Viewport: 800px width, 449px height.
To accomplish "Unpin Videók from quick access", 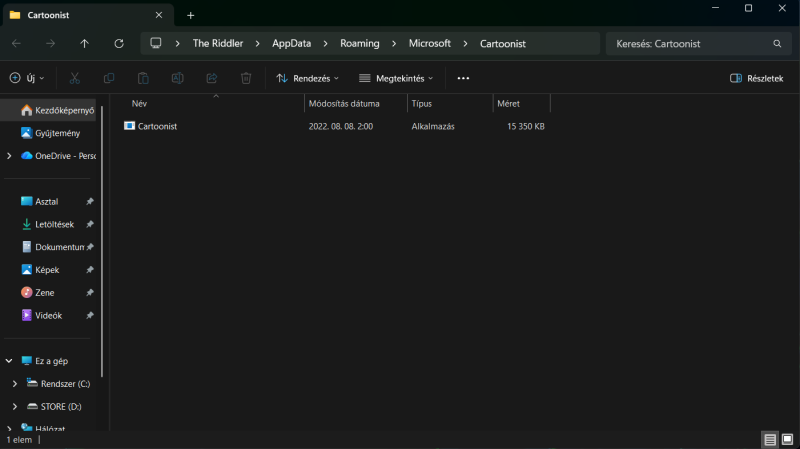I will coord(90,315).
